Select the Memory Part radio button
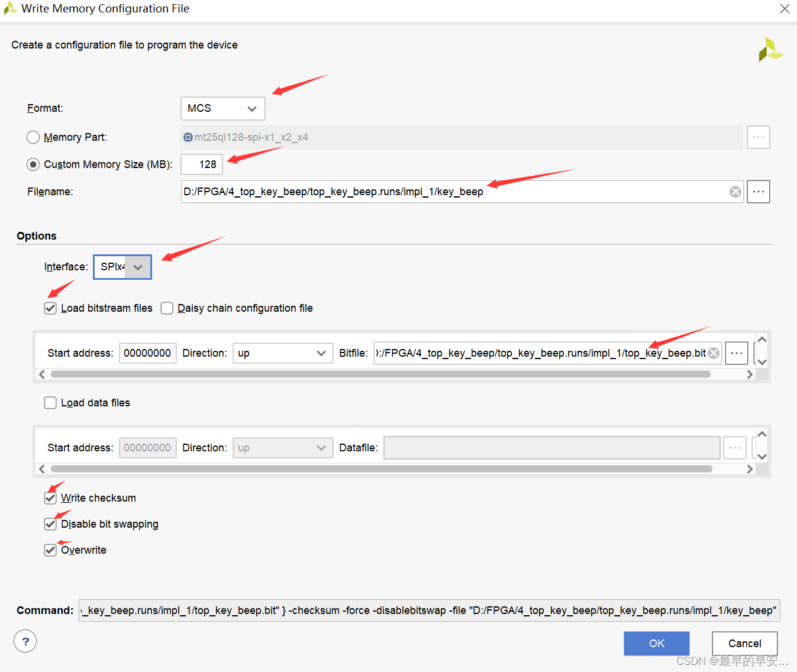This screenshot has height=672, width=797. (33, 137)
